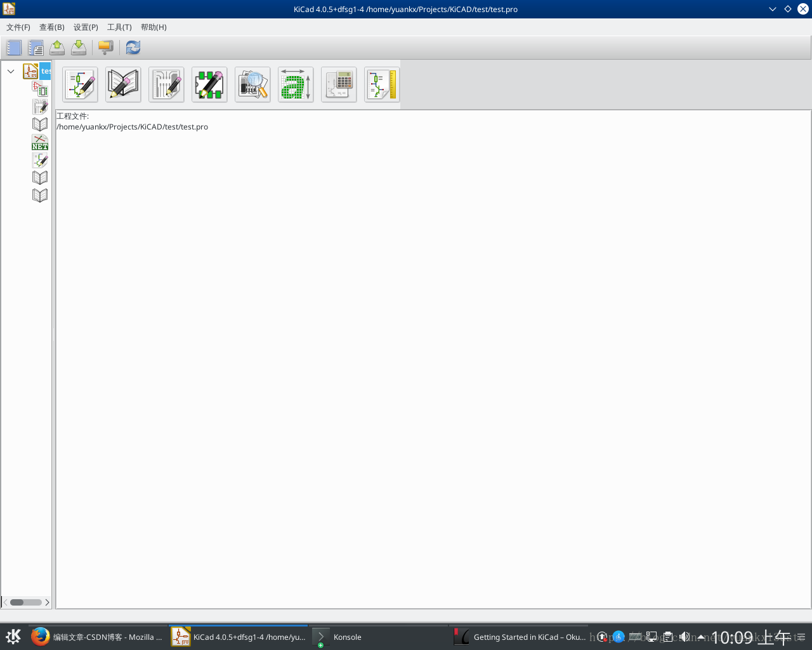Screen dimensions: 812x650
Task: Click the keyboard layout tray icon
Action: click(635, 637)
